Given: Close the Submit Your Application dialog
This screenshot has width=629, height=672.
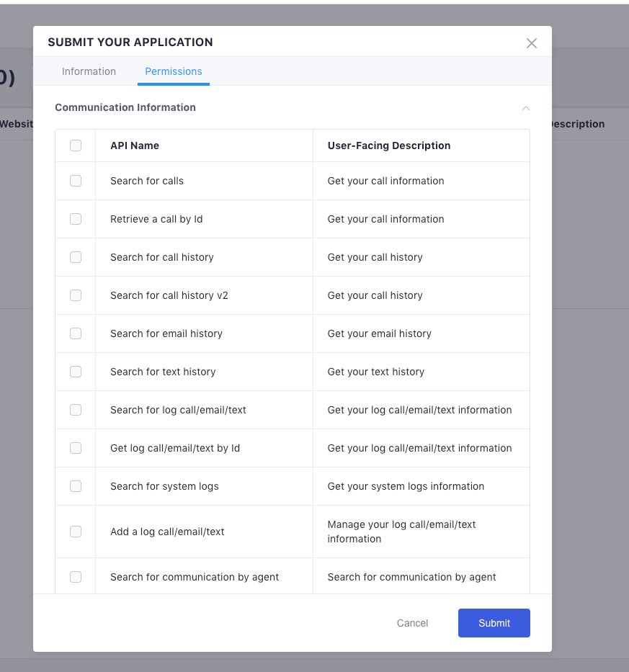Looking at the screenshot, I should pyautogui.click(x=532, y=43).
